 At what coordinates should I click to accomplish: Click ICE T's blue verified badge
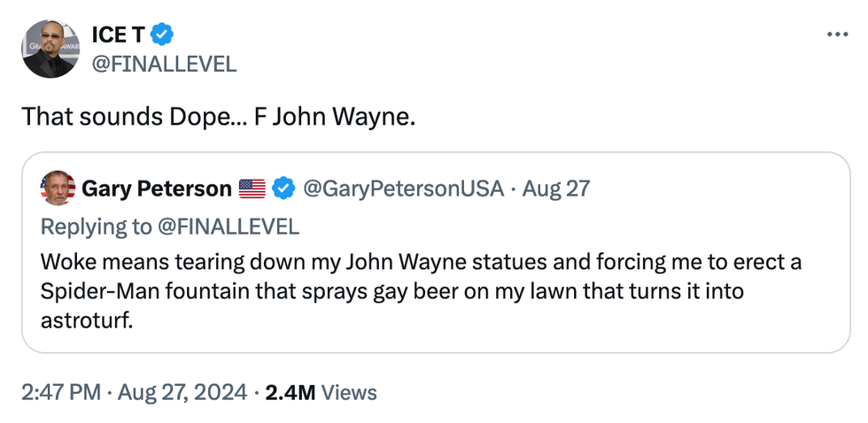click(162, 35)
